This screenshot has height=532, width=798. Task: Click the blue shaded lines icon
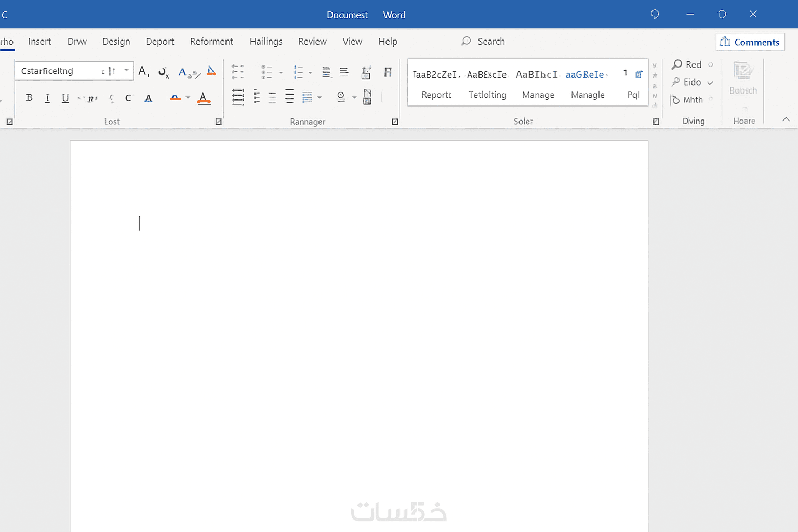307,97
